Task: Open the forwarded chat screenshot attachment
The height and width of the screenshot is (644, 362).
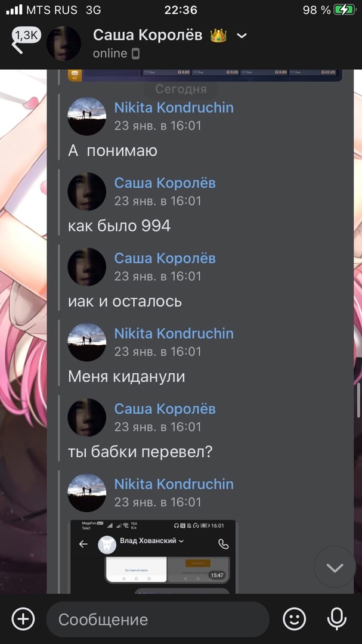Action: pyautogui.click(x=152, y=557)
